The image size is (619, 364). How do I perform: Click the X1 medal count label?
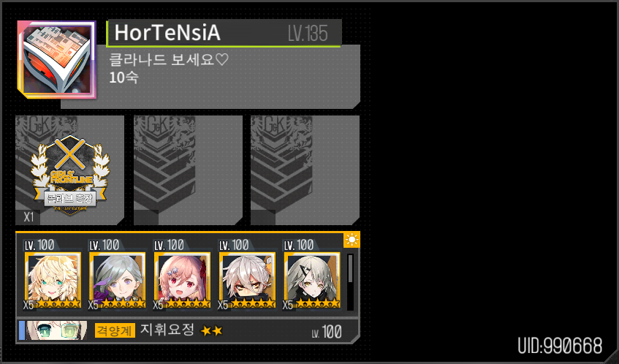29,217
